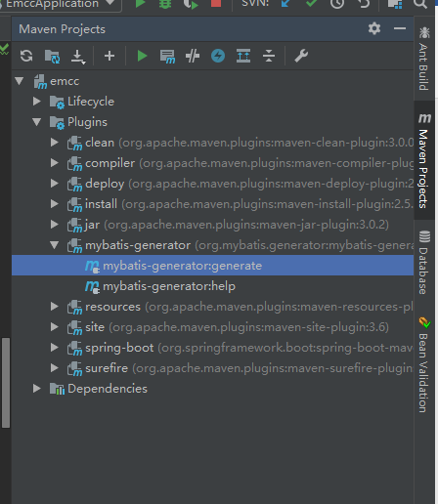Toggle skip tests mode lightning icon
The image size is (438, 504).
pos(218,56)
